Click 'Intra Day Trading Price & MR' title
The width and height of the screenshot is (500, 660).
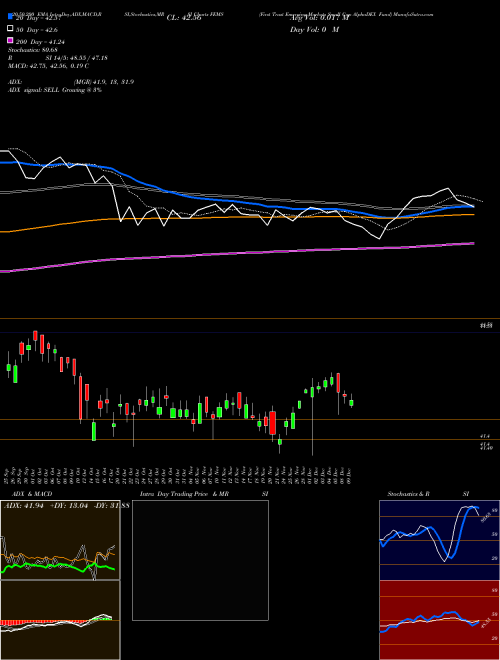click(184, 494)
